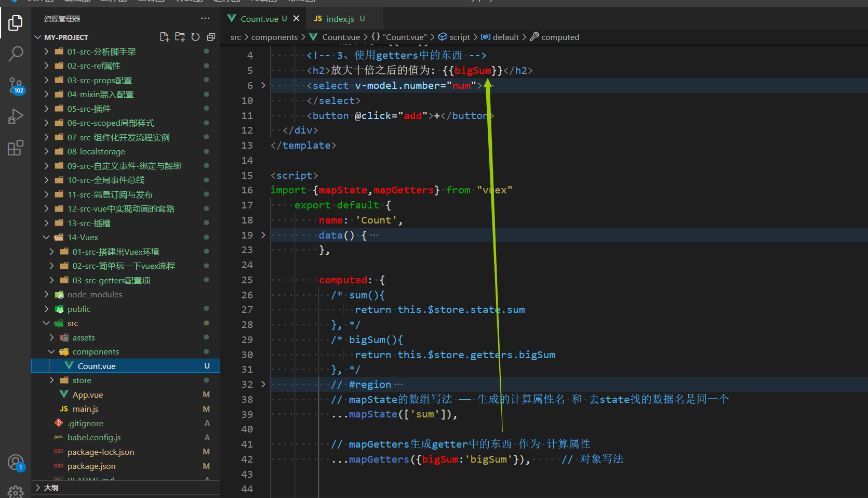Viewport: 868px width, 498px height.
Task: Expand the node_modules folder
Action: coord(126,294)
